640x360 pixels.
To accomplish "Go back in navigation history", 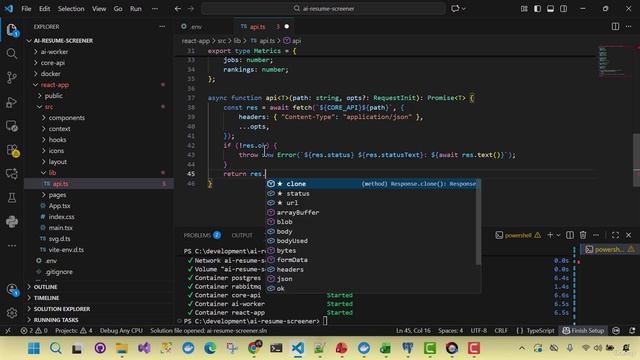I will [178, 9].
